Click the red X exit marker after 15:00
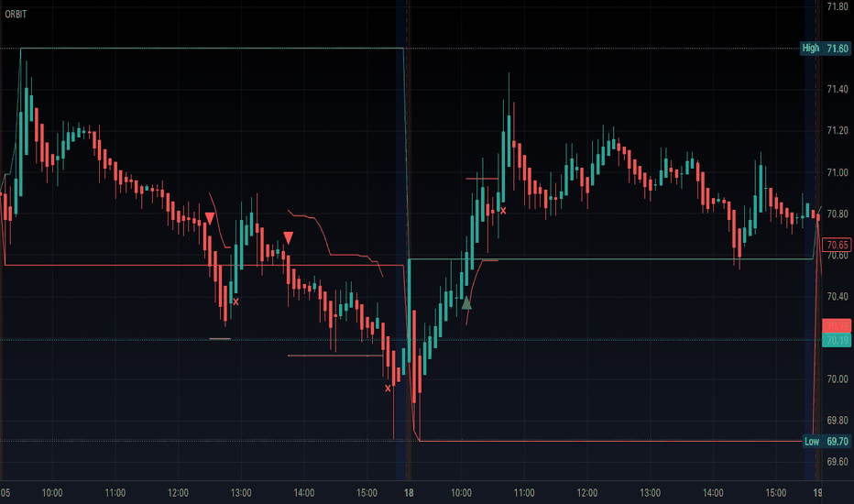854x504 pixels. pos(388,389)
